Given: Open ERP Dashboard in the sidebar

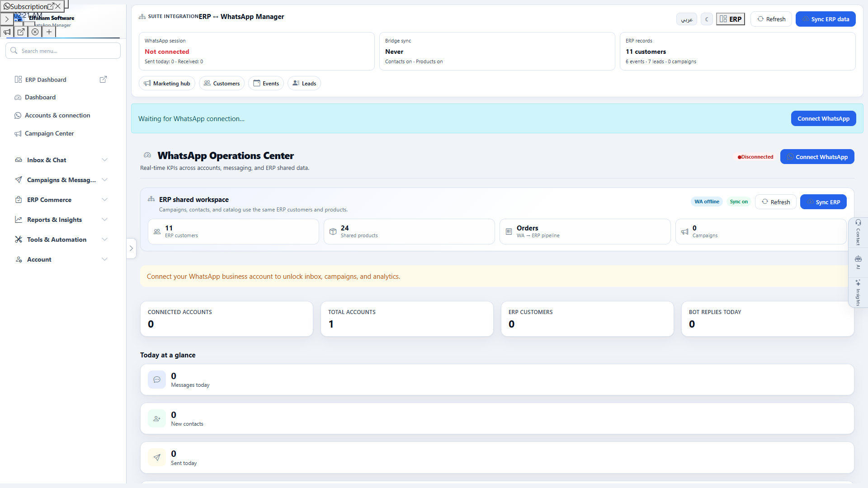Looking at the screenshot, I should [x=46, y=80].
